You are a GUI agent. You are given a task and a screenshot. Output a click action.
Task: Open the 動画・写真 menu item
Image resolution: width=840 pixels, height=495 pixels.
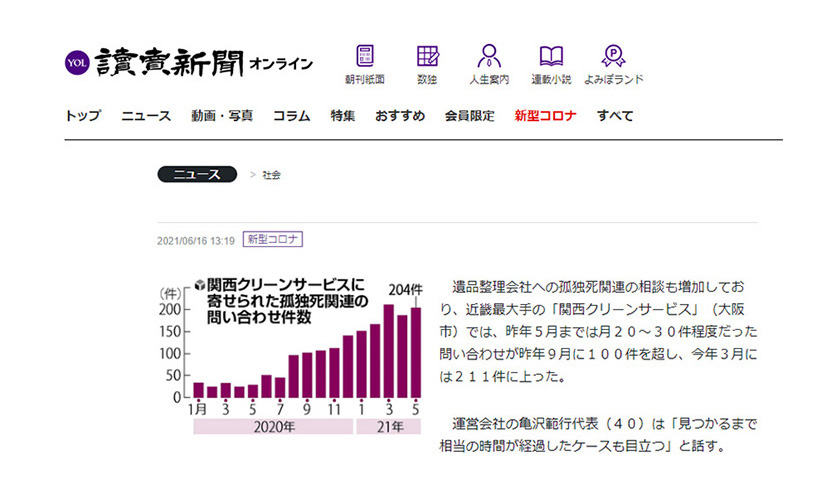tap(222, 116)
